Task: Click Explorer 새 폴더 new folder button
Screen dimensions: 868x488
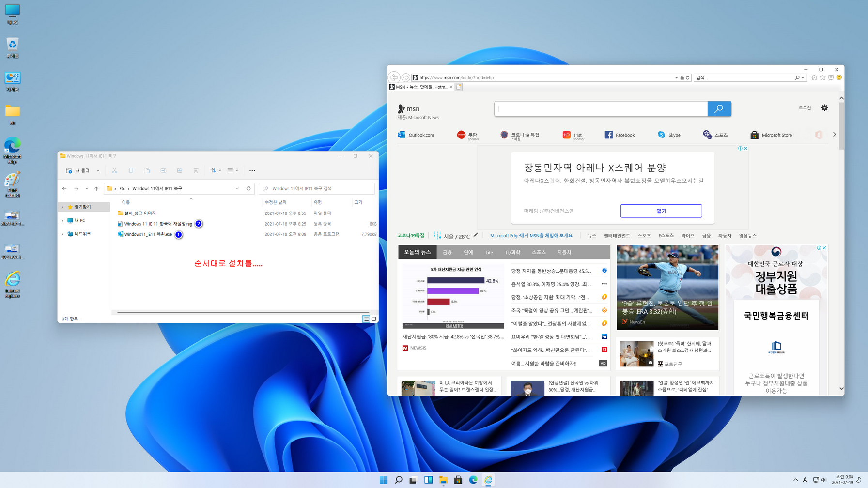Action: 78,170
